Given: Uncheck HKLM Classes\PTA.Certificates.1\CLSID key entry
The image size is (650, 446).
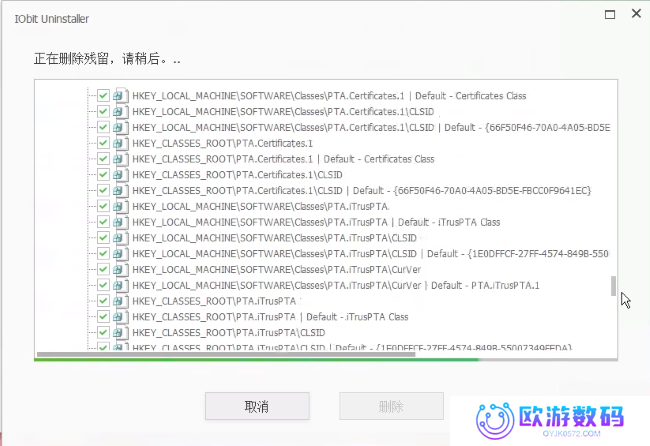Looking at the screenshot, I should tap(103, 112).
